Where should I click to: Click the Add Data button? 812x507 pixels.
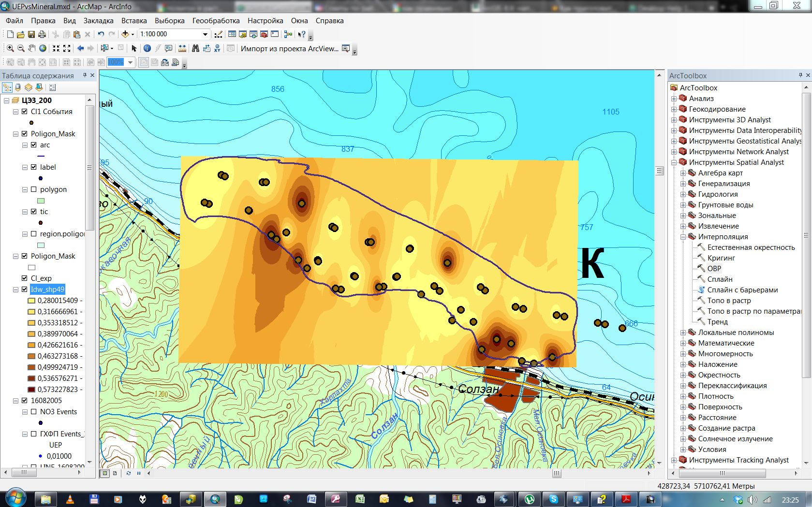click(x=125, y=34)
